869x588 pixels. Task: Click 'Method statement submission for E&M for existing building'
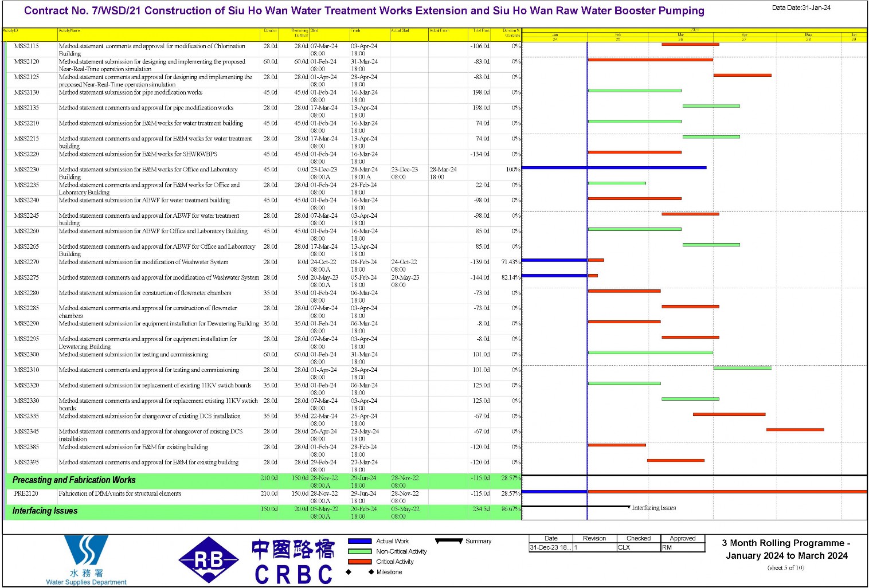pyautogui.click(x=134, y=447)
